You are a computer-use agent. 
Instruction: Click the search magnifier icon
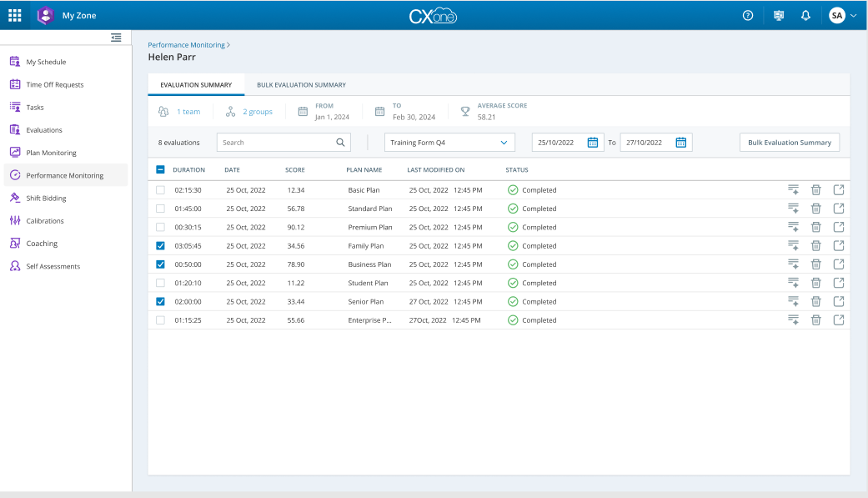340,143
